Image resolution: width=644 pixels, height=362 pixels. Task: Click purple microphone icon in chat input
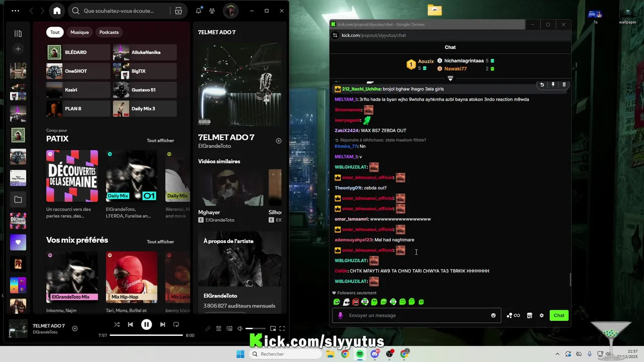[340, 316]
